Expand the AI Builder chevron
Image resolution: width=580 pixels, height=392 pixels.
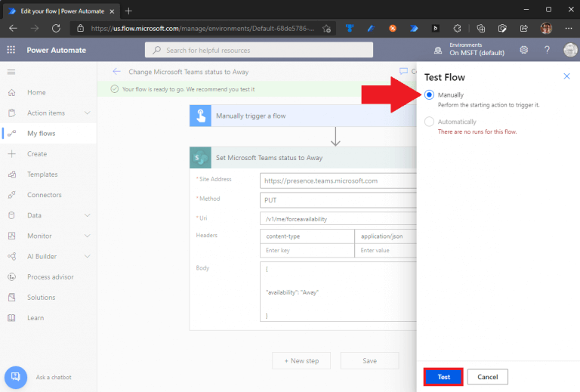[88, 256]
